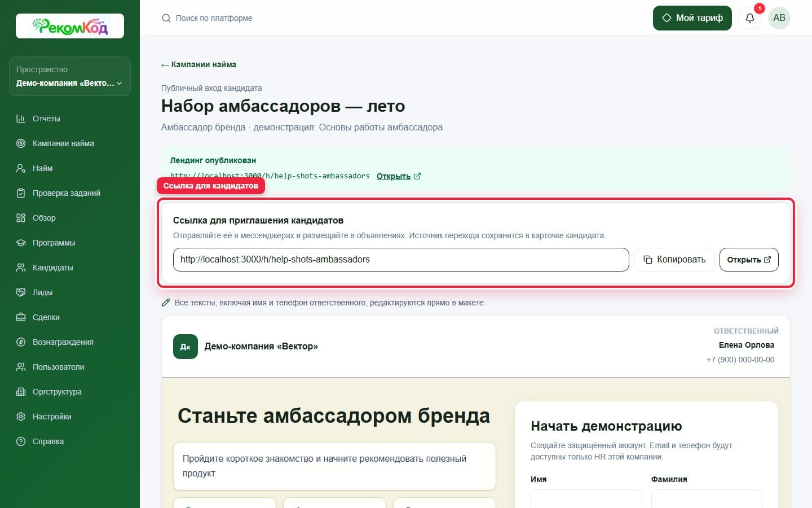
Task: Click the Набор амбассадоров — лето title
Action: pyautogui.click(x=283, y=106)
